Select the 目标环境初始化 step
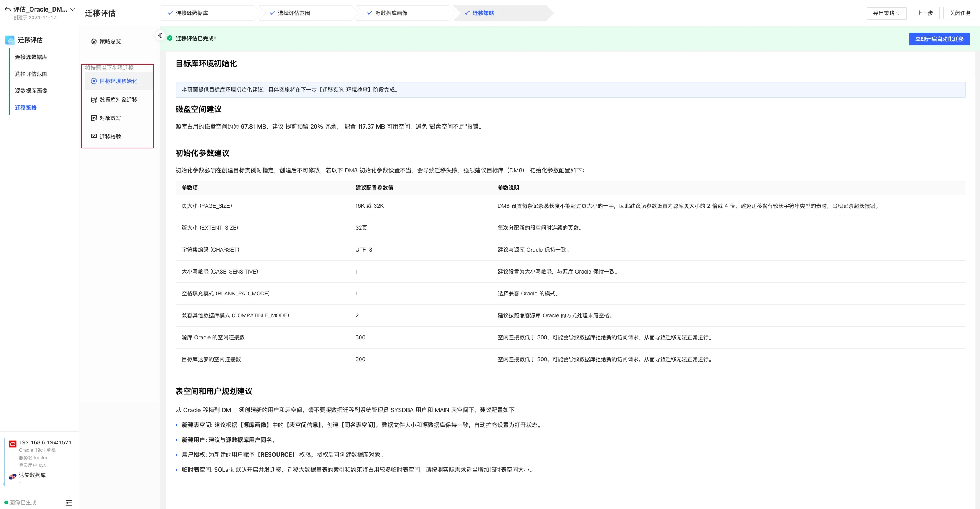Viewport: 980px width, 509px height. click(118, 81)
